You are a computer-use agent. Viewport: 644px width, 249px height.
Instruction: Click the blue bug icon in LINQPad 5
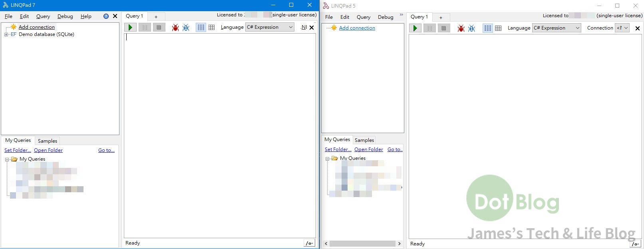click(471, 28)
